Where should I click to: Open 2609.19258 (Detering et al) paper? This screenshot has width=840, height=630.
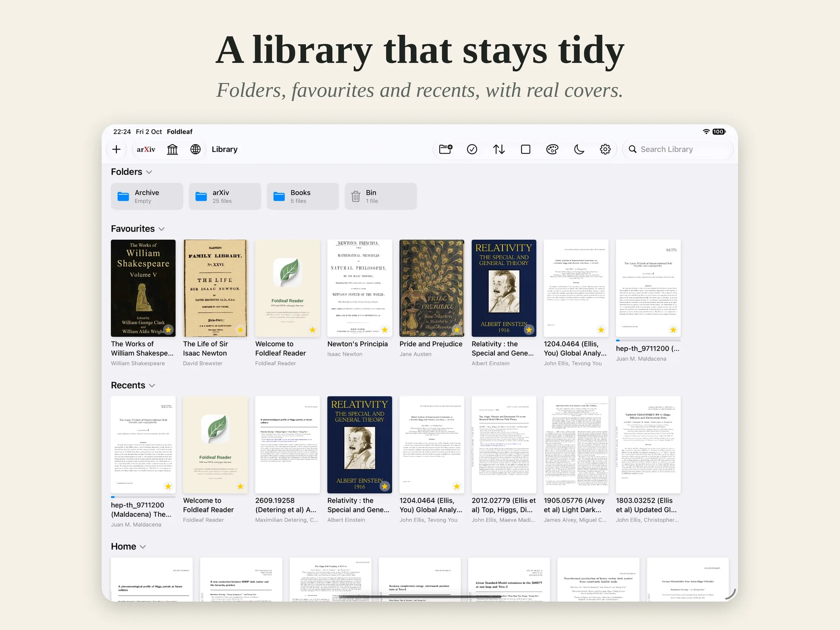(288, 445)
